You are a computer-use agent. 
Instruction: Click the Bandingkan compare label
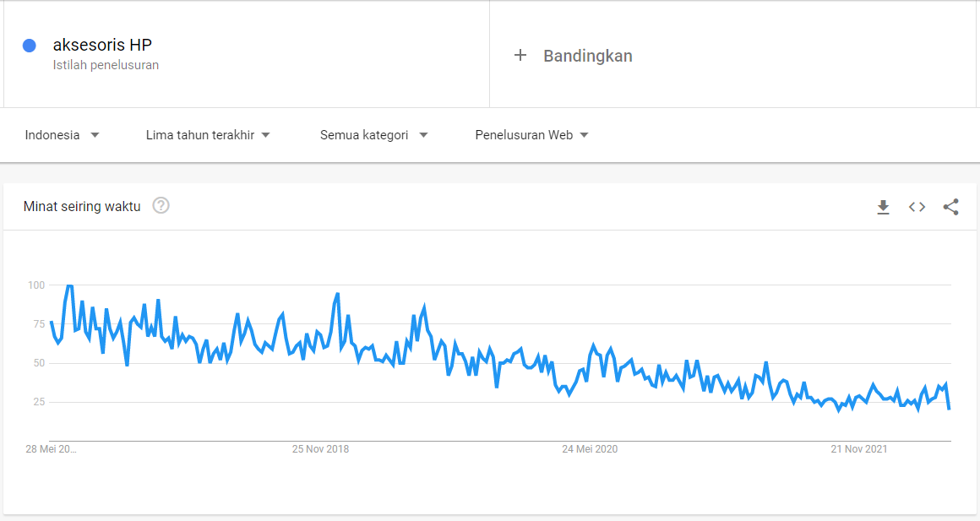pyautogui.click(x=587, y=56)
